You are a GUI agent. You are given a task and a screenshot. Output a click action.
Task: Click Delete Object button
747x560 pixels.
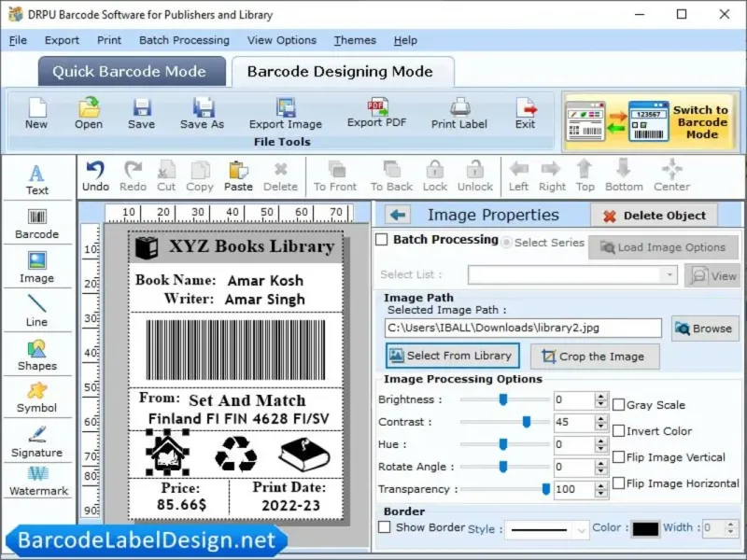tap(655, 216)
